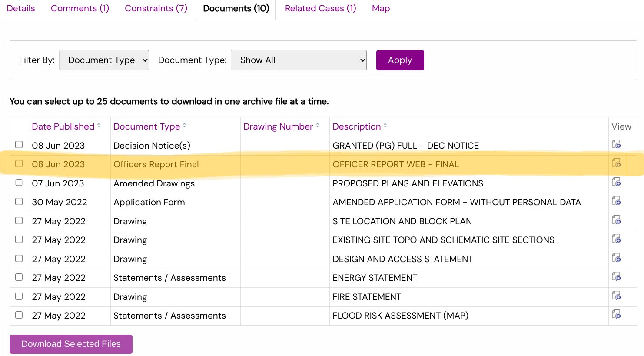Select checkbox for Amended Drawings row

(x=19, y=183)
